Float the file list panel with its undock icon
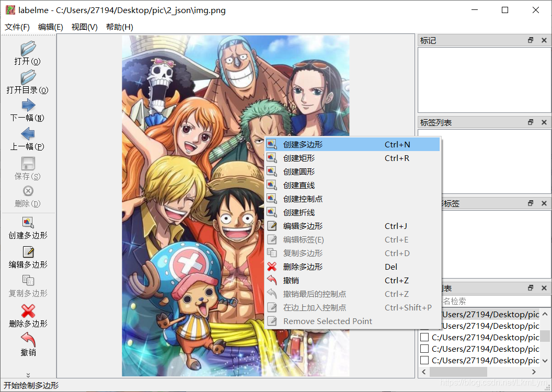 pos(531,287)
